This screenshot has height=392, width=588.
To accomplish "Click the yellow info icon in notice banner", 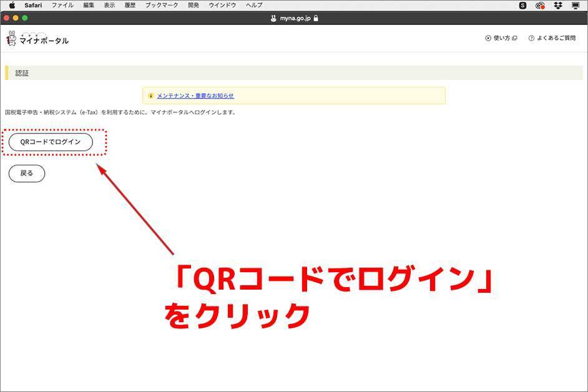I will (150, 96).
